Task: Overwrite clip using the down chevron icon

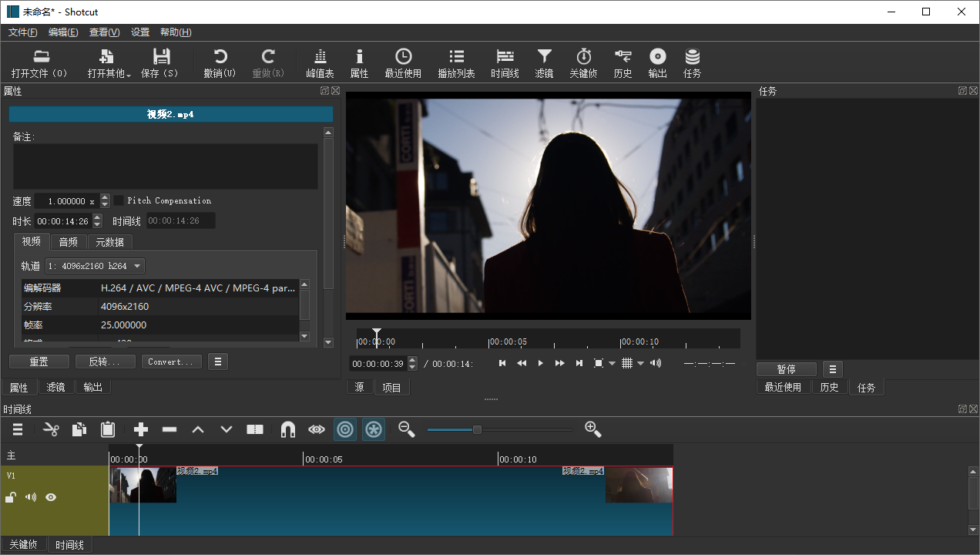Action: tap(227, 429)
